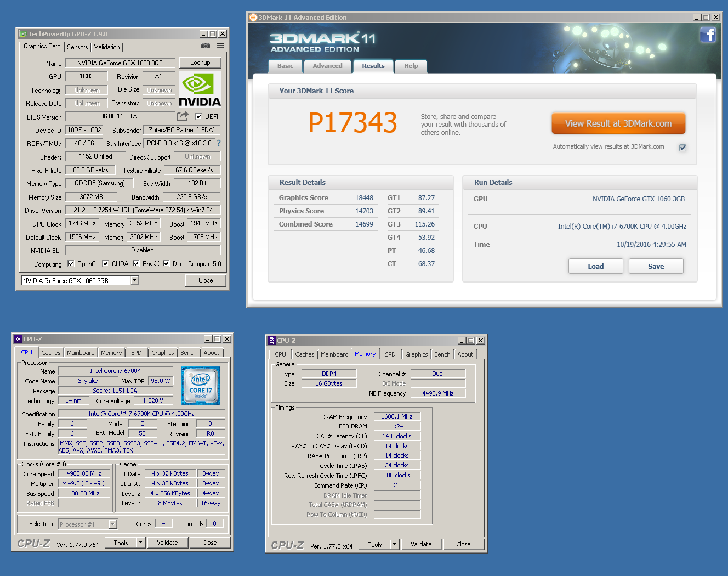Click the NB Frequency value 4498.9 MHz
This screenshot has height=576, width=728.
pyautogui.click(x=438, y=393)
